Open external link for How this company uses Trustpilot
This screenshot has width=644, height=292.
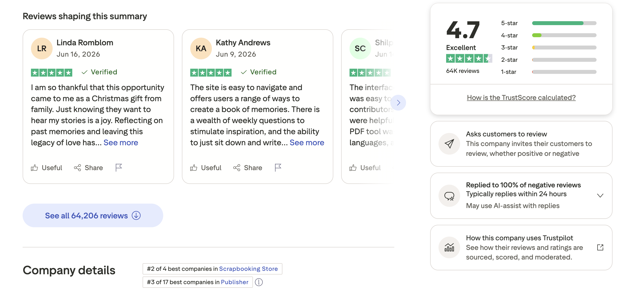[600, 247]
